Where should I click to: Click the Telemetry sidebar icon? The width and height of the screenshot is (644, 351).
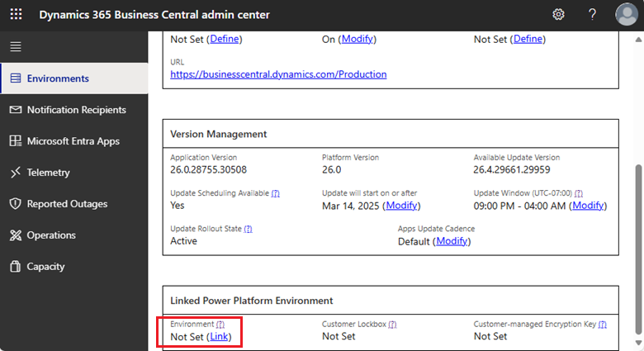point(16,173)
